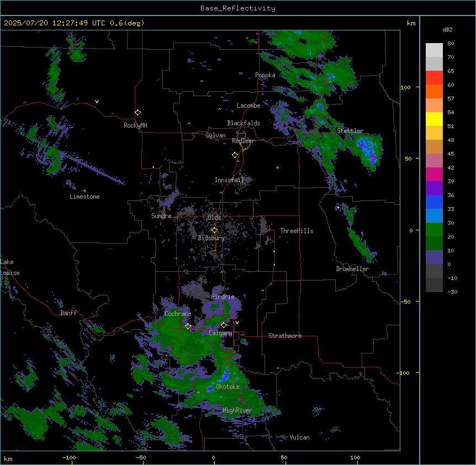Click the Didsbury town label
The image size is (476, 465).
(x=211, y=238)
